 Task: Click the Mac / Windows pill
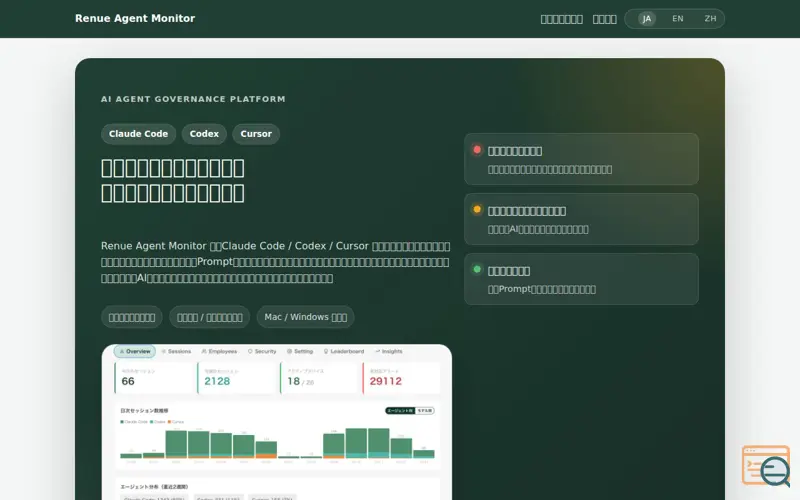click(305, 317)
